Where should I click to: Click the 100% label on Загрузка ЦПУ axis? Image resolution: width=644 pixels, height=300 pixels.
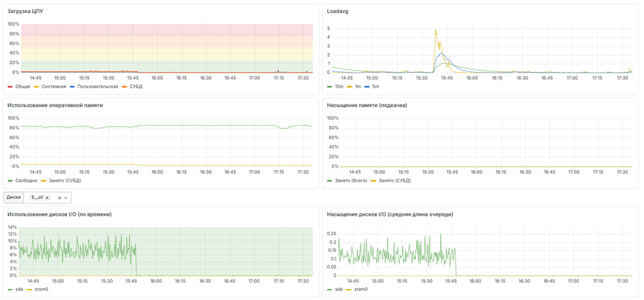(13, 24)
